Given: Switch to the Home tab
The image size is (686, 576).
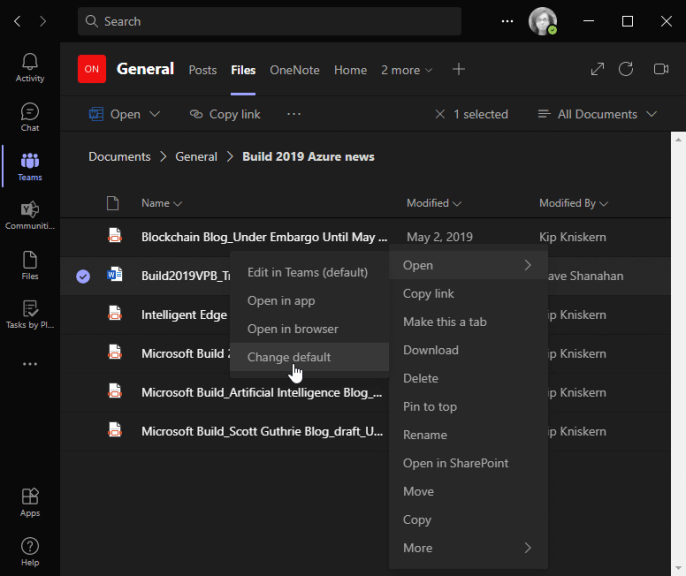Looking at the screenshot, I should point(350,70).
